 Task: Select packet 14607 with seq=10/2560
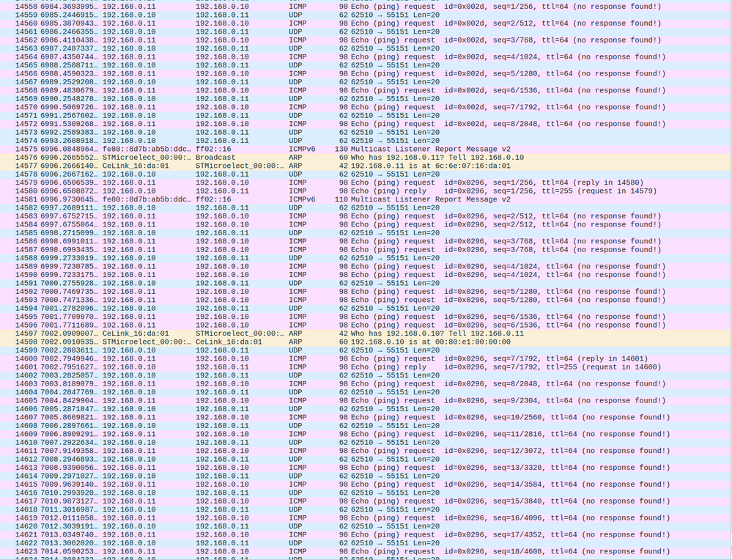pos(366,418)
